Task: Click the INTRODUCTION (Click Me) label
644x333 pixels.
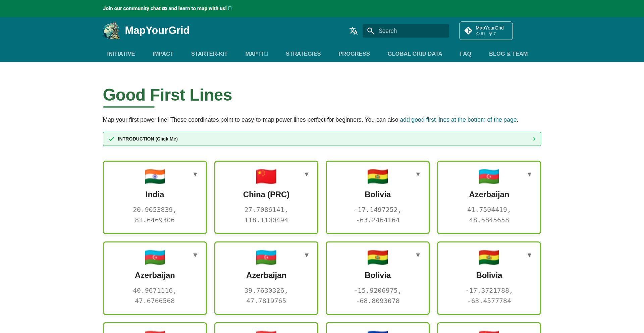Action: pos(148,139)
